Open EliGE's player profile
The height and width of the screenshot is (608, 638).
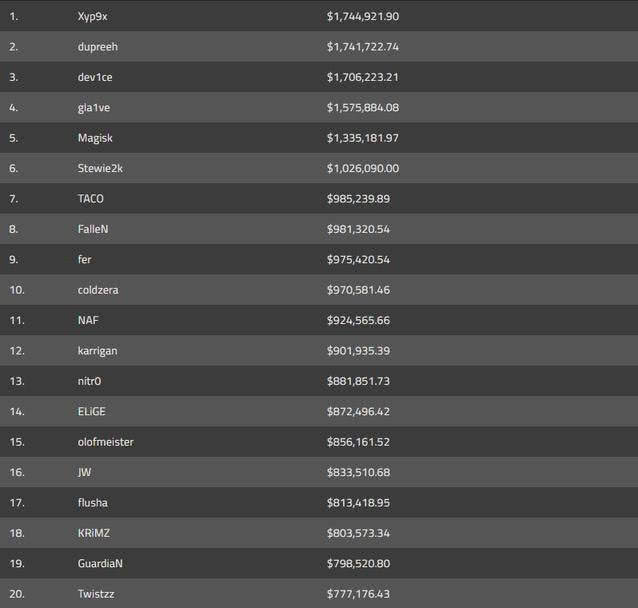[91, 411]
